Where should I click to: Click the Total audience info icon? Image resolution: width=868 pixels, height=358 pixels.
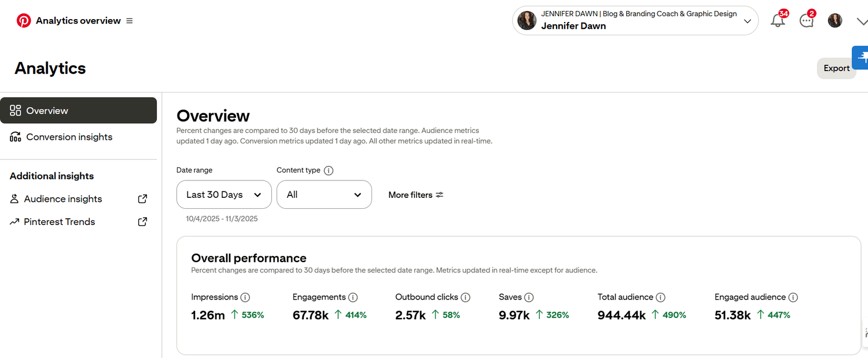[660, 297]
